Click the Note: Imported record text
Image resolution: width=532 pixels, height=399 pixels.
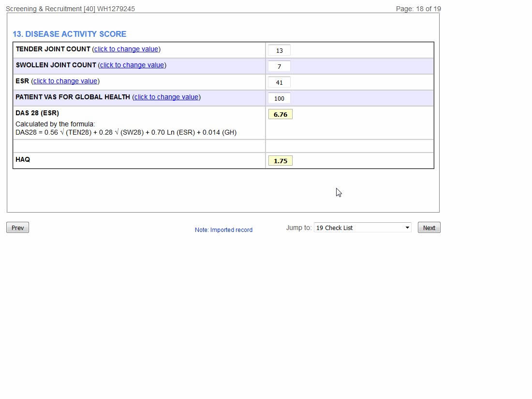point(223,230)
